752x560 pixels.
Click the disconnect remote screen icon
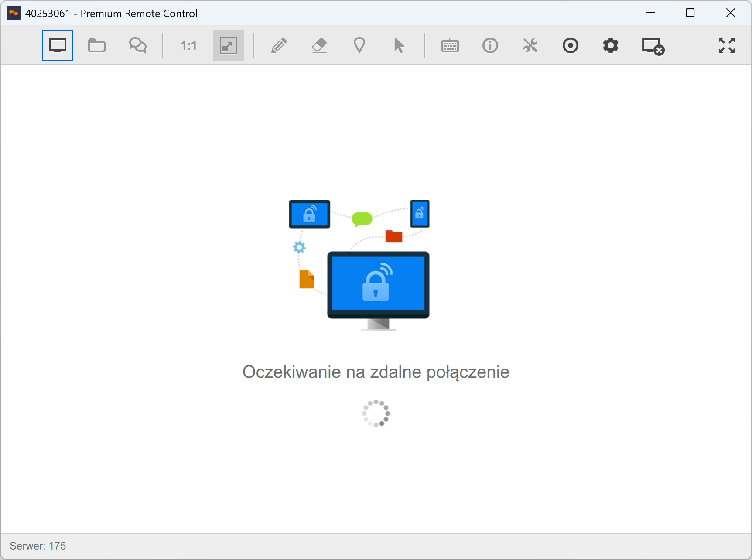(653, 46)
